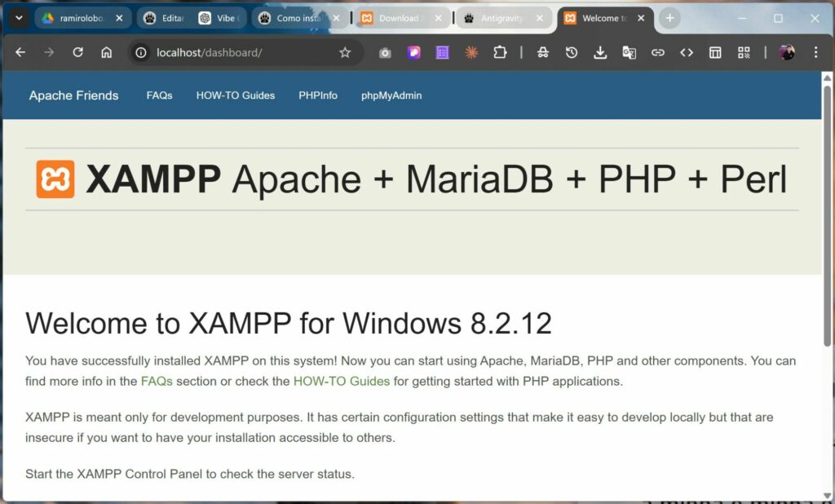Click the orange starburst extension icon

tap(471, 52)
